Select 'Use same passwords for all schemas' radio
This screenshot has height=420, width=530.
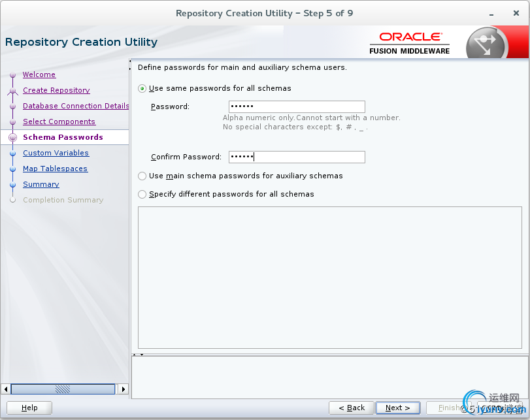coord(142,89)
